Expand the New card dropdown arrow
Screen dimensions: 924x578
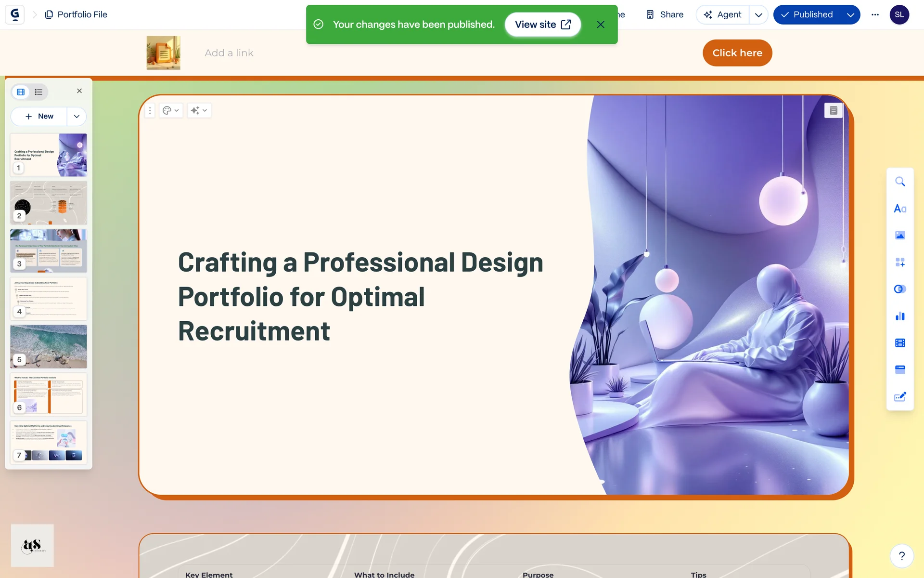pyautogui.click(x=77, y=116)
